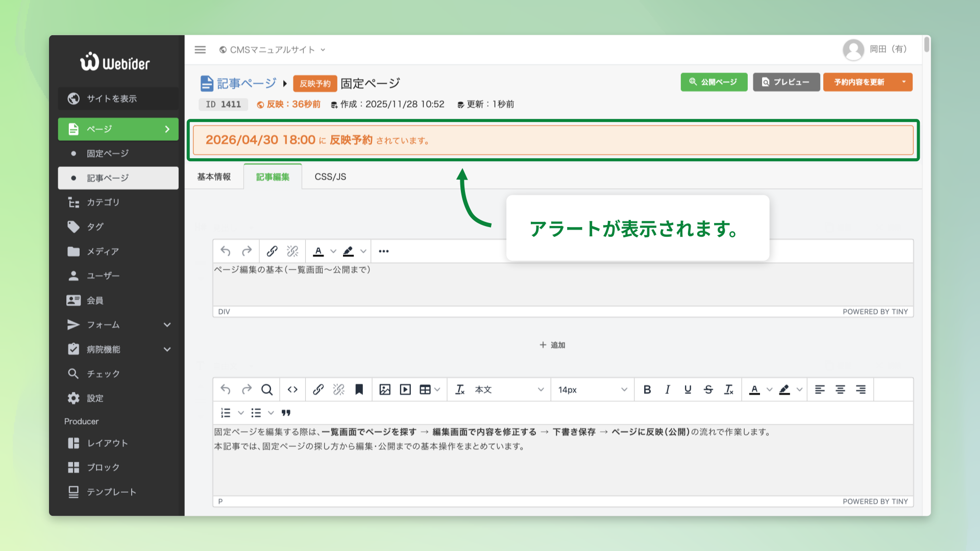Open the 岡田（有） user account menu
The width and height of the screenshot is (980, 551).
[x=875, y=49]
